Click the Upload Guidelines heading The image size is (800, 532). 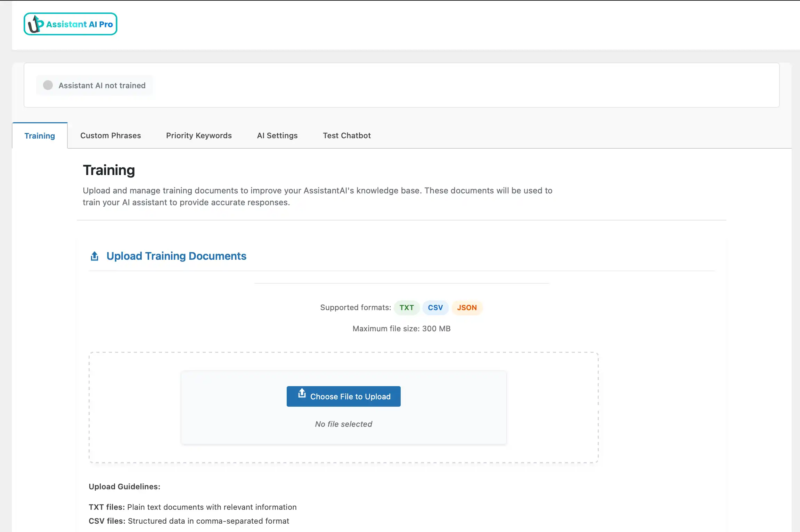click(124, 487)
